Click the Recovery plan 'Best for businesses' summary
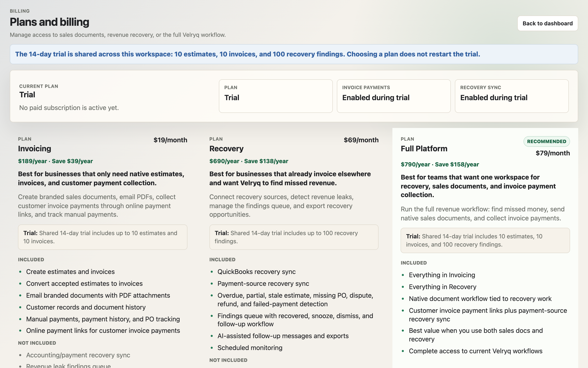This screenshot has width=588, height=368. tap(290, 178)
